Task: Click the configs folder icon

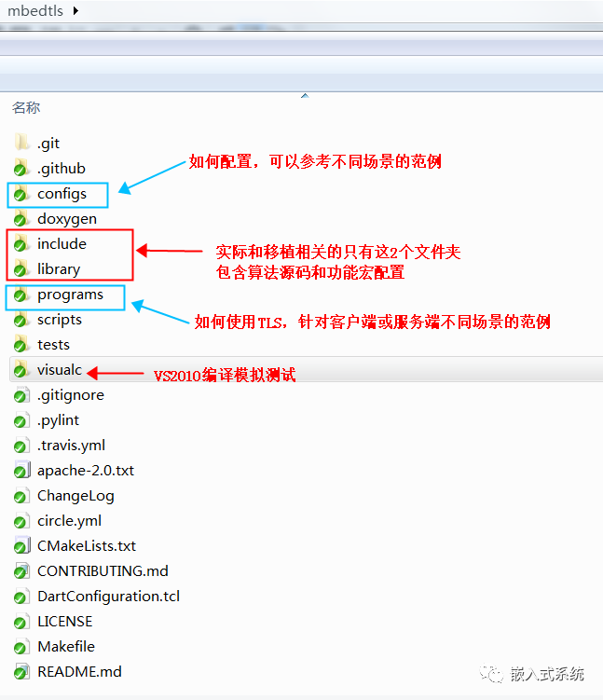Action: point(21,193)
